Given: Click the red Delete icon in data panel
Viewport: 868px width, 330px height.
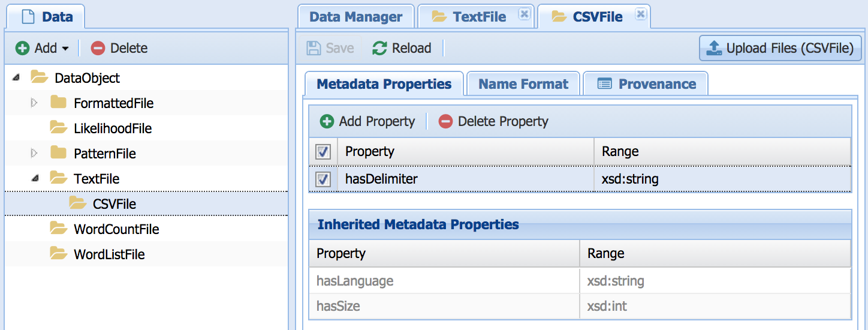Looking at the screenshot, I should click(98, 48).
